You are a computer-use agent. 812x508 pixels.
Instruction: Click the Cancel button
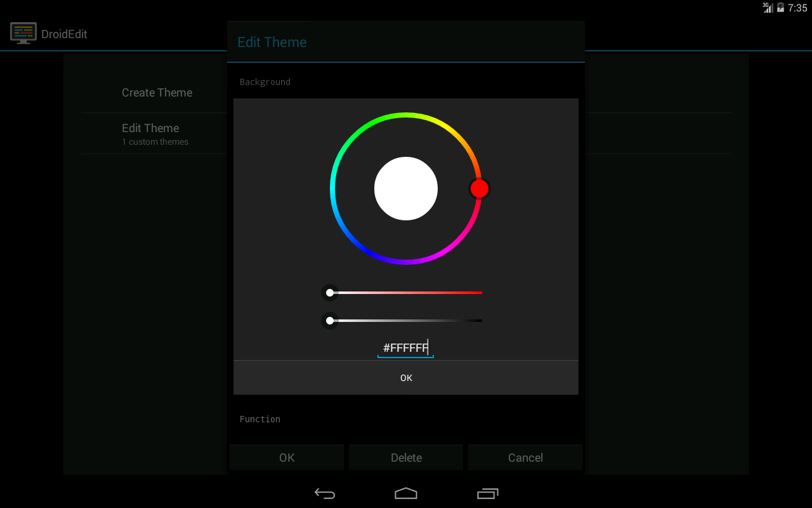[x=525, y=457]
